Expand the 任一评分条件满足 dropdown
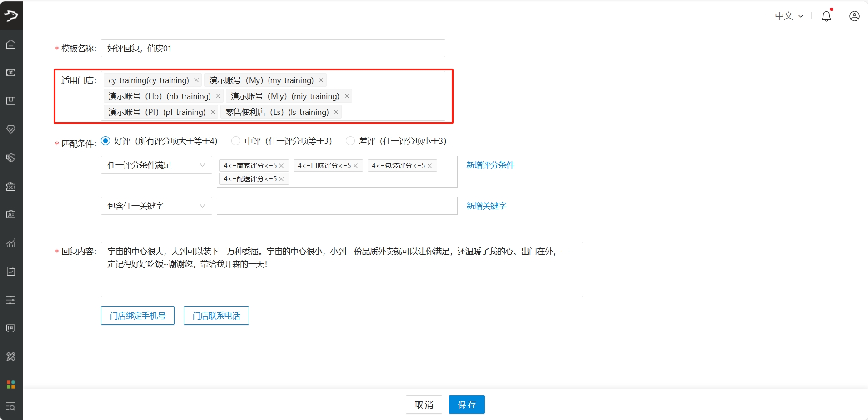 click(156, 165)
